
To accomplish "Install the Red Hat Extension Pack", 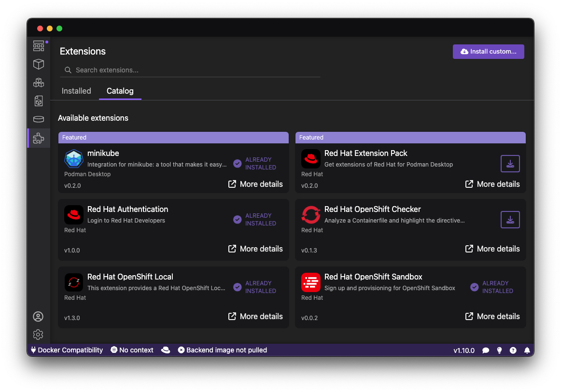I will (510, 164).
